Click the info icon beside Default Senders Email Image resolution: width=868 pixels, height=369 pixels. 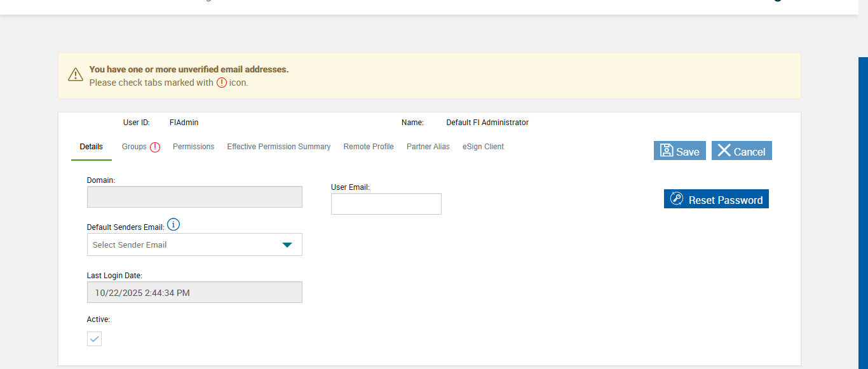173,224
